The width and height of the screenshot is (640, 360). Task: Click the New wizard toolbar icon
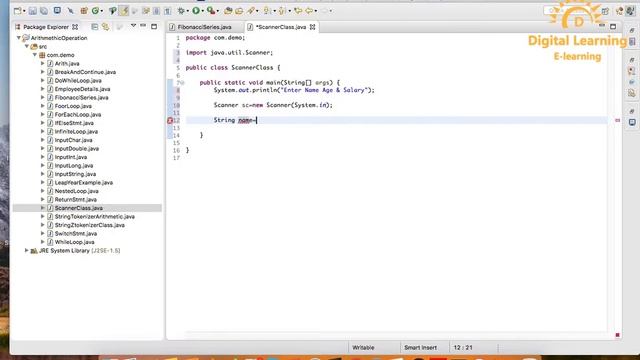[x=18, y=11]
